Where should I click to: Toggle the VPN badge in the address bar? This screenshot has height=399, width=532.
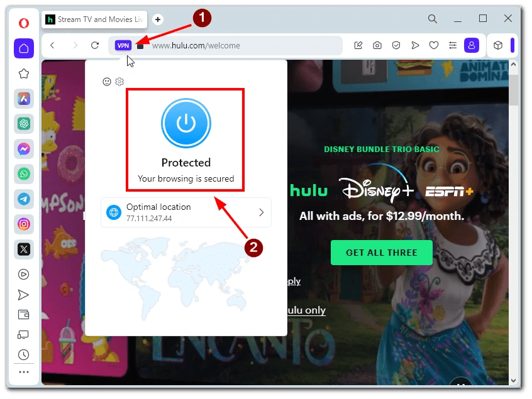(x=123, y=45)
